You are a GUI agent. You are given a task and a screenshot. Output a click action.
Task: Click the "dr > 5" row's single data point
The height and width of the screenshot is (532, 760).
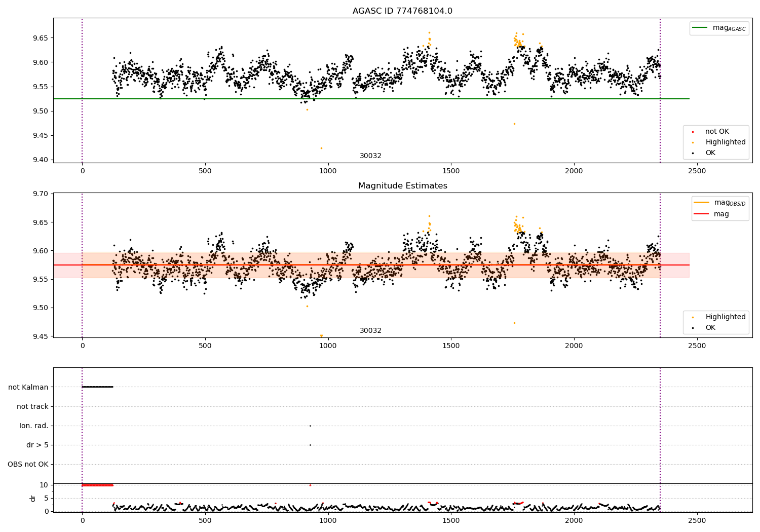point(310,445)
